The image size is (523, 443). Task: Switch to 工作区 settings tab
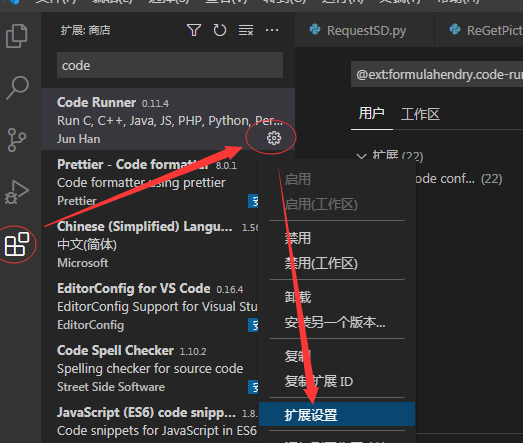pyautogui.click(x=420, y=114)
